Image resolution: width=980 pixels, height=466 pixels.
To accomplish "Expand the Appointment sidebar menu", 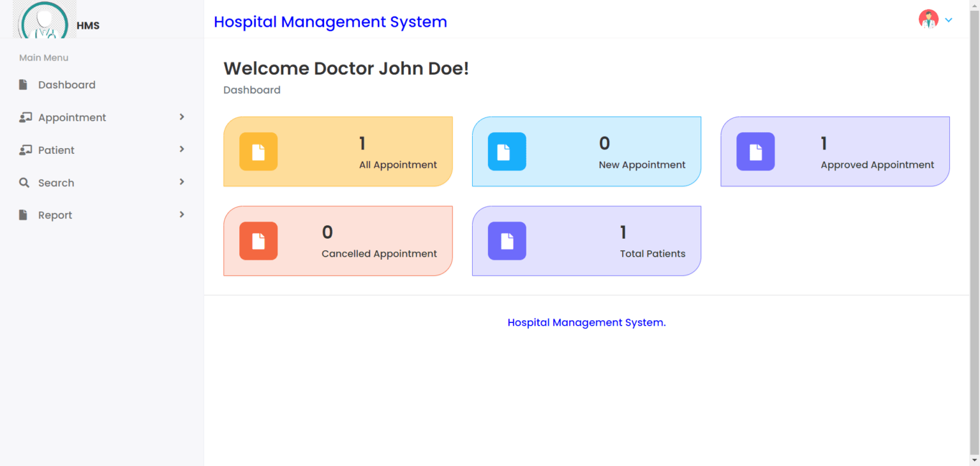I will click(x=182, y=117).
